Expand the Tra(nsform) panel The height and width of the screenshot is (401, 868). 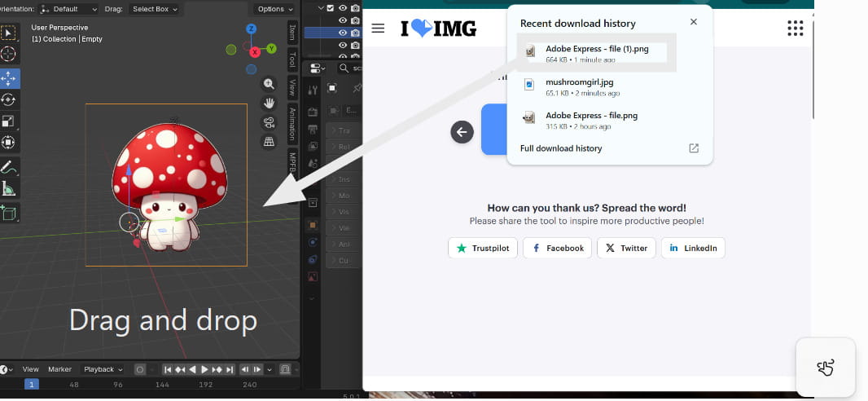pos(342,130)
